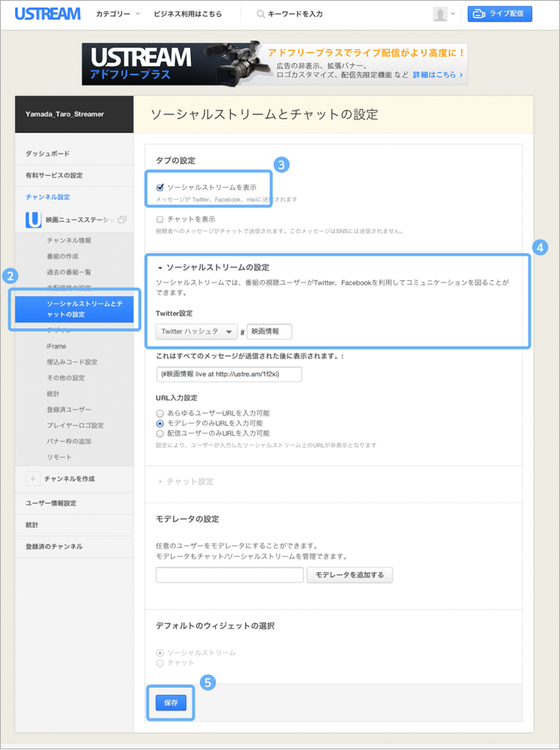The height and width of the screenshot is (750, 560).
Task: Click モデレータを追加する button
Action: pos(350,575)
